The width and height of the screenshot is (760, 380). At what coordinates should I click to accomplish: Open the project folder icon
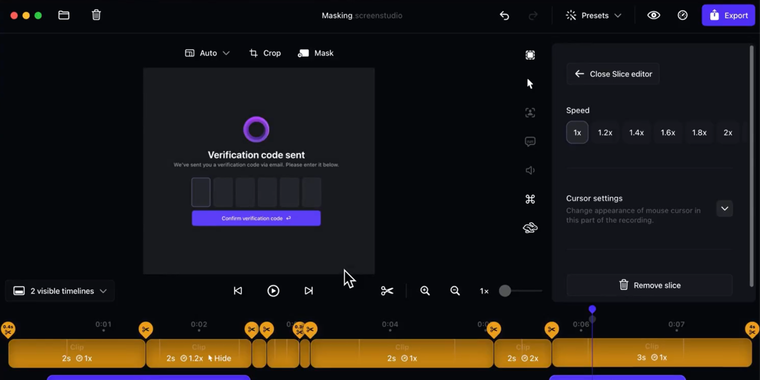pyautogui.click(x=63, y=16)
